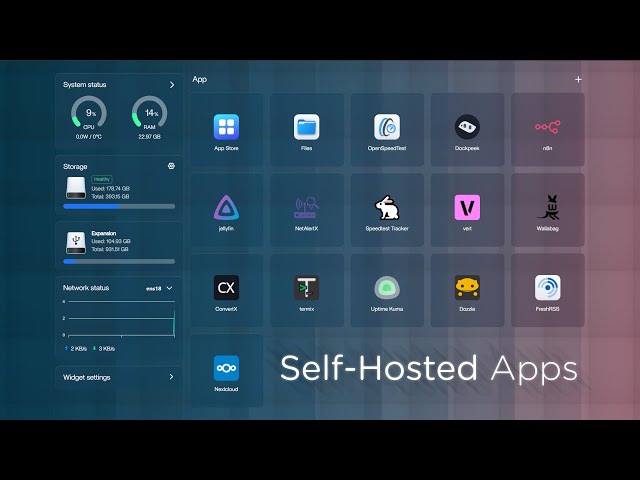Expand System status with the chevron
Screen dimensions: 640x480
tap(172, 84)
